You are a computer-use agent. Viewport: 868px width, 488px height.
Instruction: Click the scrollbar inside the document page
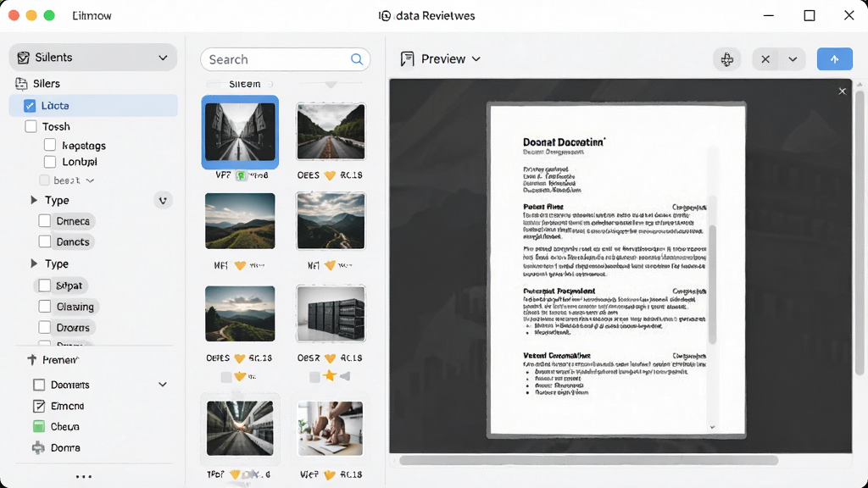[712, 285]
